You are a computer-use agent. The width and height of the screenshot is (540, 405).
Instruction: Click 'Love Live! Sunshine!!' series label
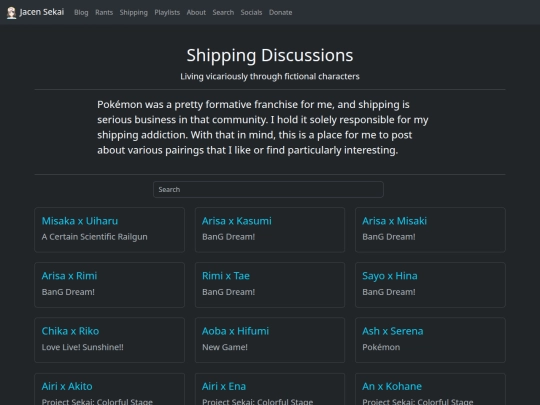tap(83, 347)
